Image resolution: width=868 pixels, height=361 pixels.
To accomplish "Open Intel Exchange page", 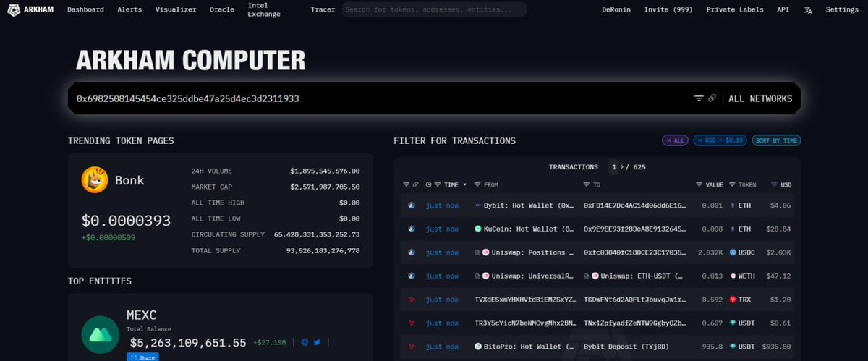I will tap(264, 9).
